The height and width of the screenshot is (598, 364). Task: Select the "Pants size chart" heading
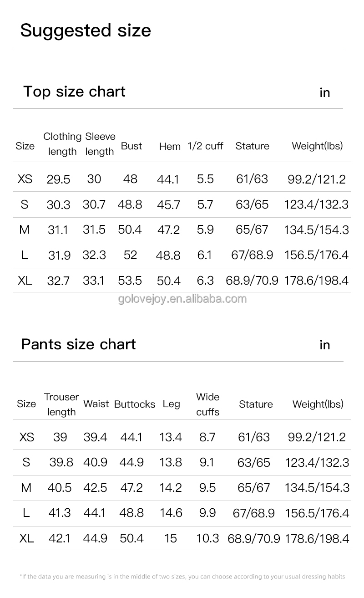(x=78, y=344)
